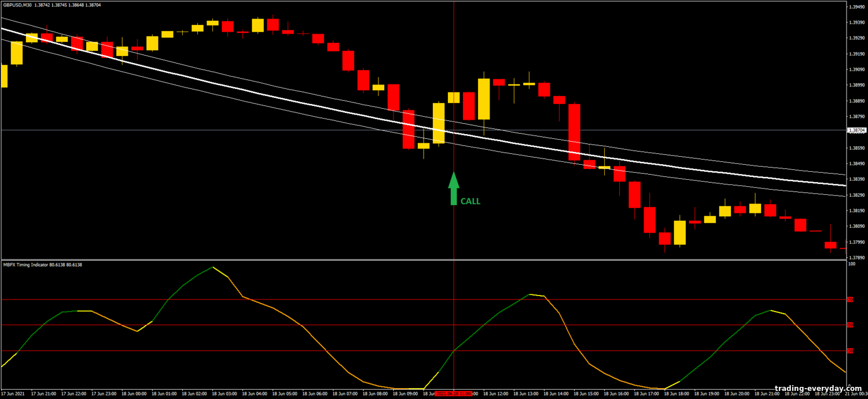
Task: Click the green CALL text label
Action: click(x=470, y=201)
